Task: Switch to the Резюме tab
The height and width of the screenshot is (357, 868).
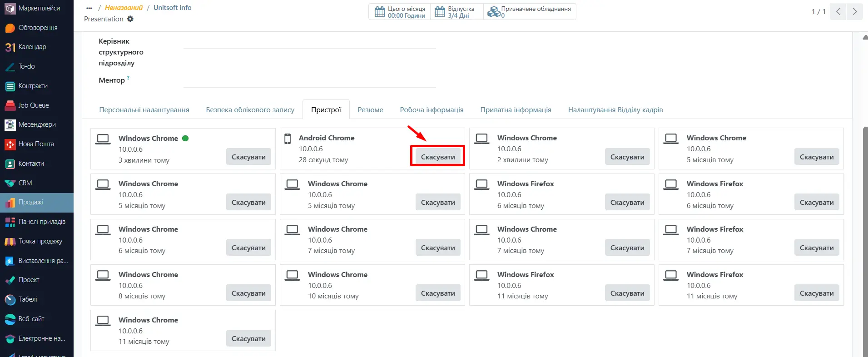Action: 370,110
